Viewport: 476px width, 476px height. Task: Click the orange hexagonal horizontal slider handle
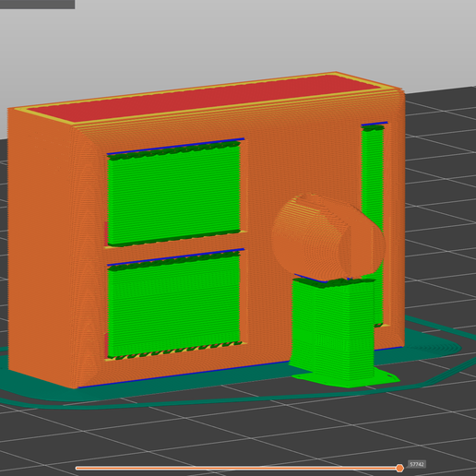pos(399,468)
